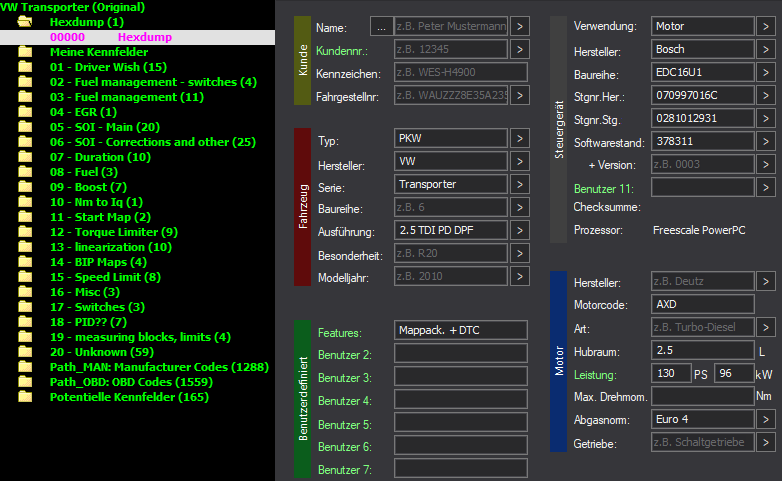Click the folder icon beside 04 - EGR
782x481 pixels.
click(25, 112)
